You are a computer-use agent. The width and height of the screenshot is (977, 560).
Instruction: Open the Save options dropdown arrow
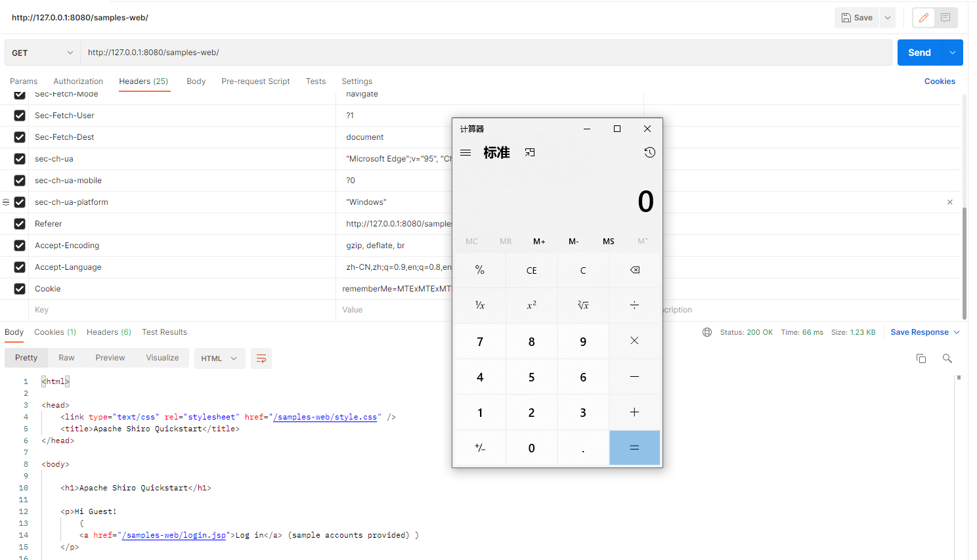point(888,18)
